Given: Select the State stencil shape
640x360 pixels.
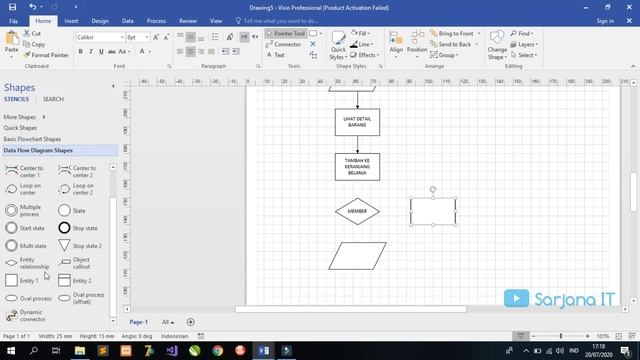Looking at the screenshot, I should [x=72, y=211].
